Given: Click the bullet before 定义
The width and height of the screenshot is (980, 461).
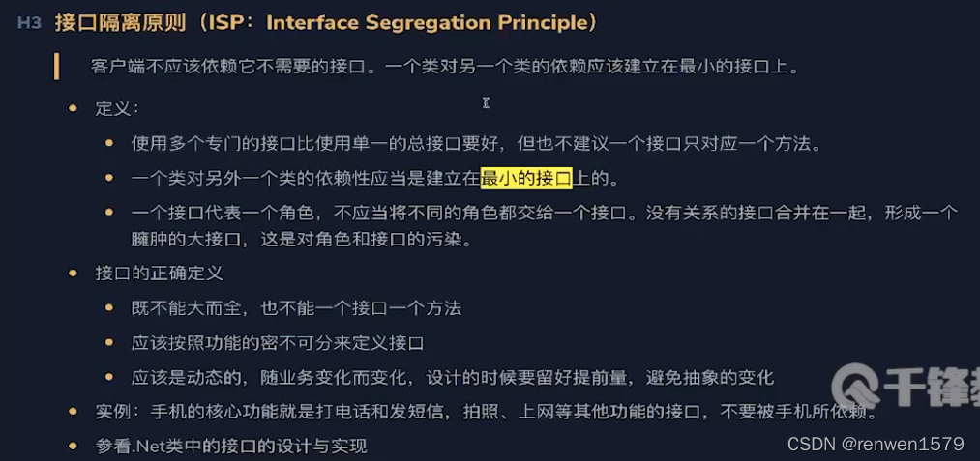Looking at the screenshot, I should pyautogui.click(x=74, y=108).
